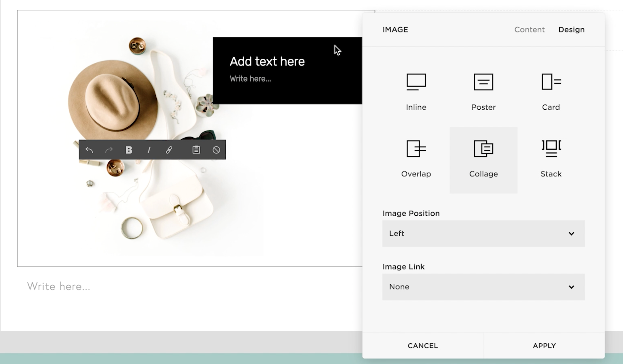The image size is (623, 364).
Task: Click the IMAGE panel title
Action: click(395, 30)
